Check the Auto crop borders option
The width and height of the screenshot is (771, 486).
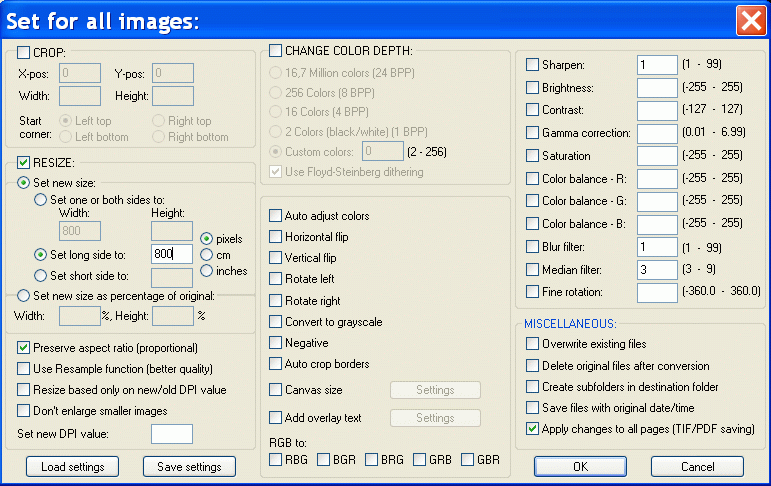(276, 364)
